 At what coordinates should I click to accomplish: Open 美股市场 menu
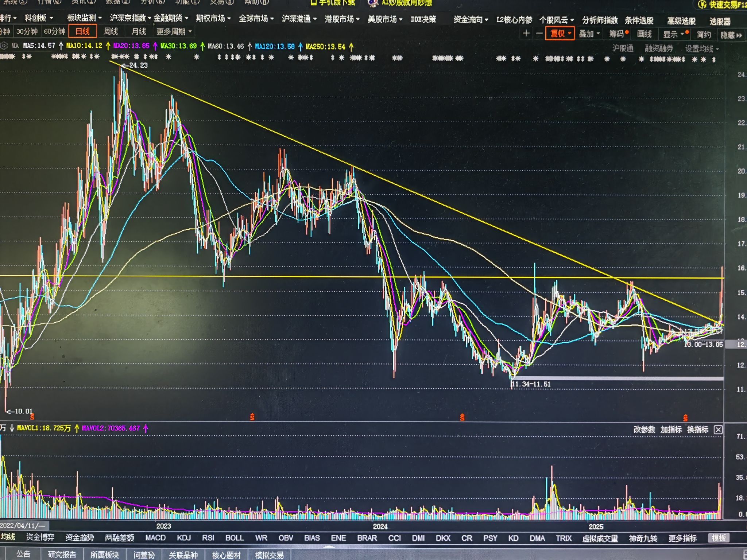(385, 19)
